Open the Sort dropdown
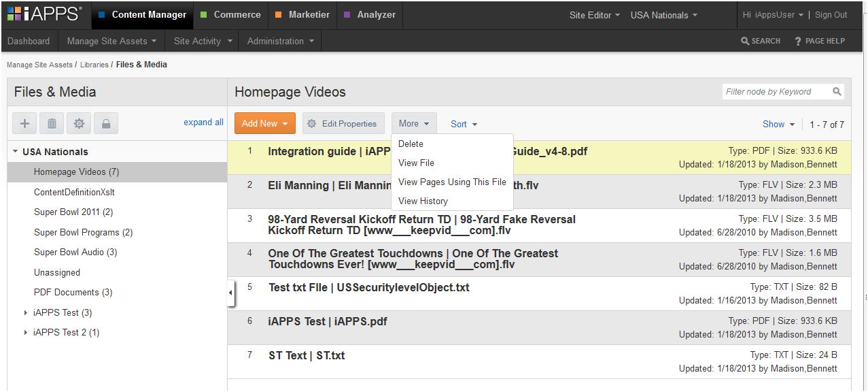Screen dimensions: 868x392 (x=464, y=124)
